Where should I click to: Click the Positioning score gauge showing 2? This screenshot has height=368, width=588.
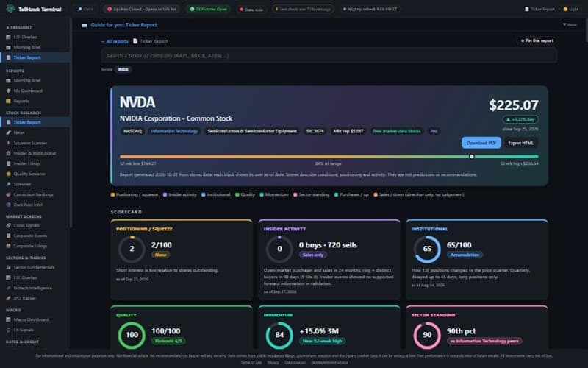132,249
